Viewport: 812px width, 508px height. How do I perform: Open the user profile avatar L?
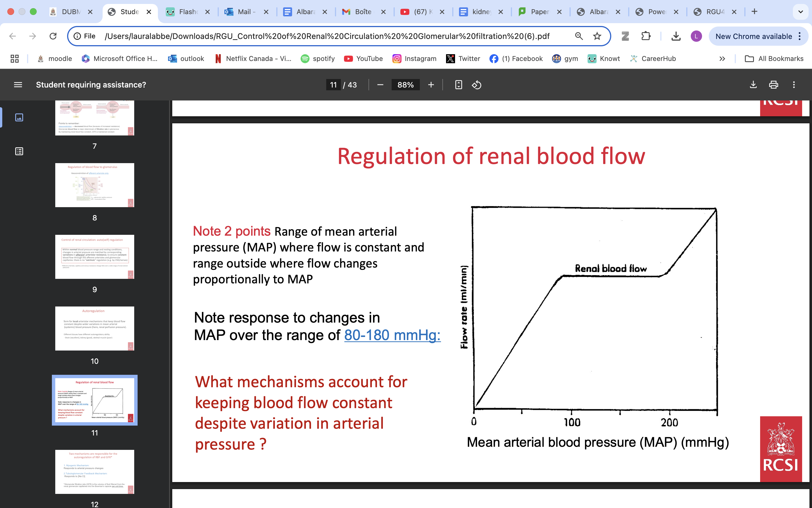tap(696, 36)
